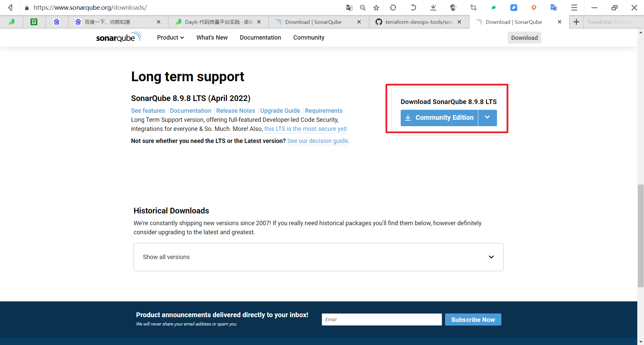
Task: Open the blue note extension icon
Action: point(514,7)
